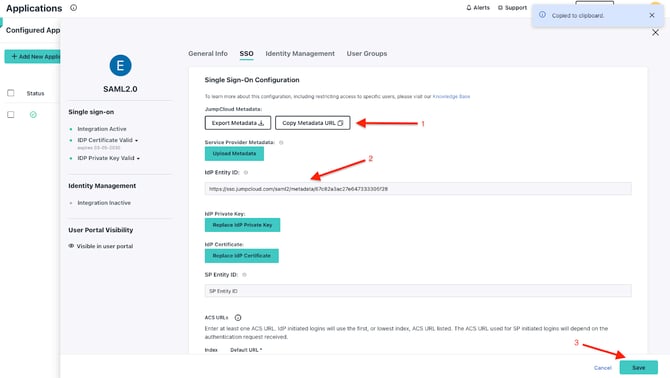This screenshot has width=670, height=378.
Task: Click Replace IdP Private Key button
Action: click(x=242, y=225)
